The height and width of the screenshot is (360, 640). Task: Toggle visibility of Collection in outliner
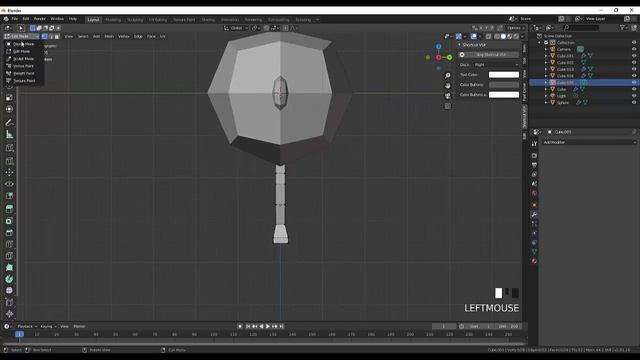pyautogui.click(x=634, y=42)
